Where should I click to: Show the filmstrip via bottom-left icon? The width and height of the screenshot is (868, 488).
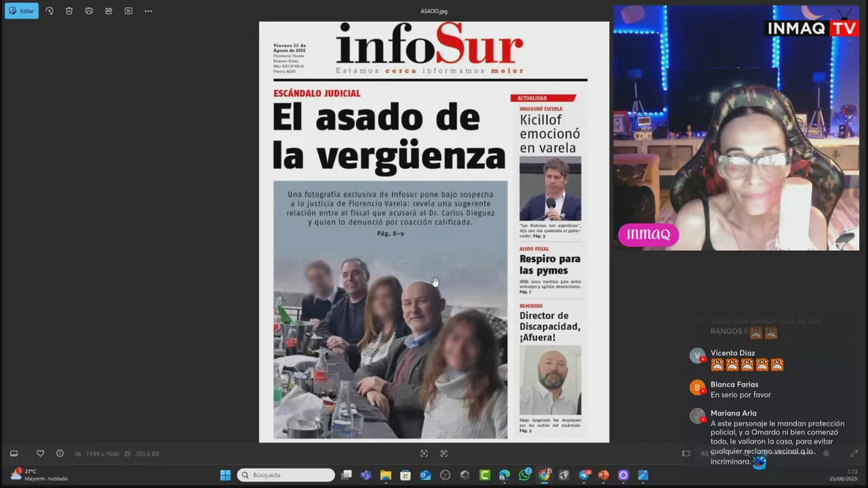coord(14,453)
